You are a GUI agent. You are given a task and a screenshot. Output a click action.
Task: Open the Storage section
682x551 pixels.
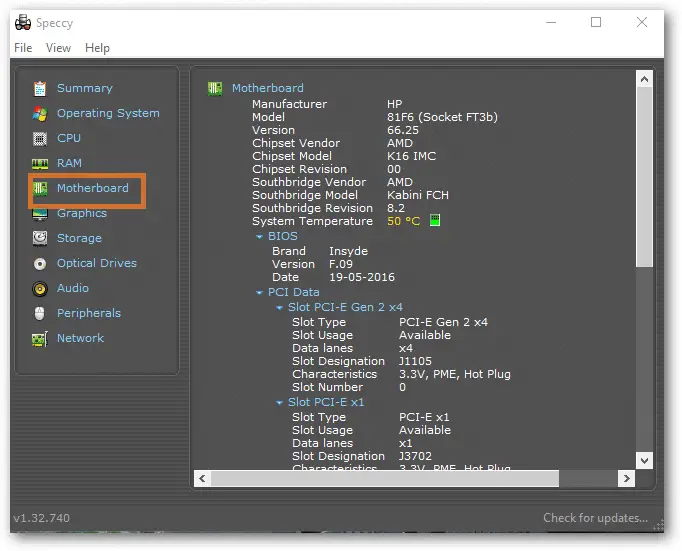click(x=79, y=238)
